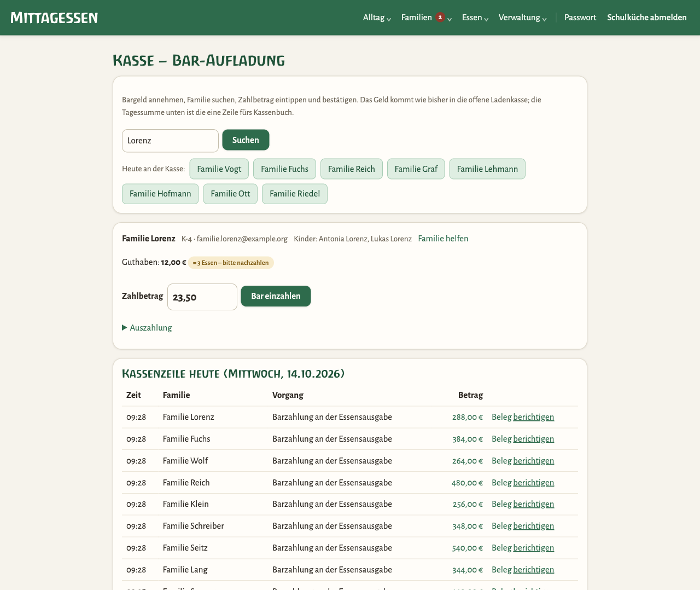
Task: Click berichtigen for Familie Reich row
Action: click(x=534, y=483)
